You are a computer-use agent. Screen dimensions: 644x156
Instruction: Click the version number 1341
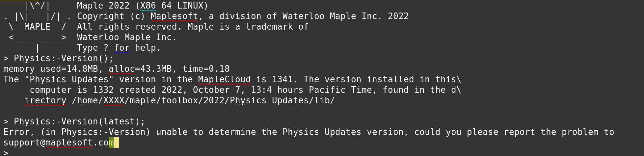(x=282, y=80)
